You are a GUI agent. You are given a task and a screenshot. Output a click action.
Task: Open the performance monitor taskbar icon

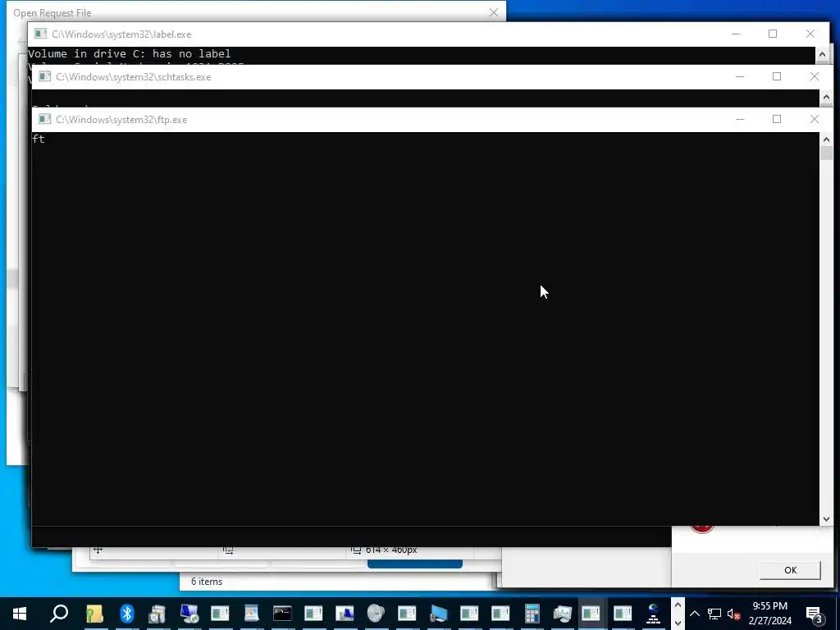(562, 614)
